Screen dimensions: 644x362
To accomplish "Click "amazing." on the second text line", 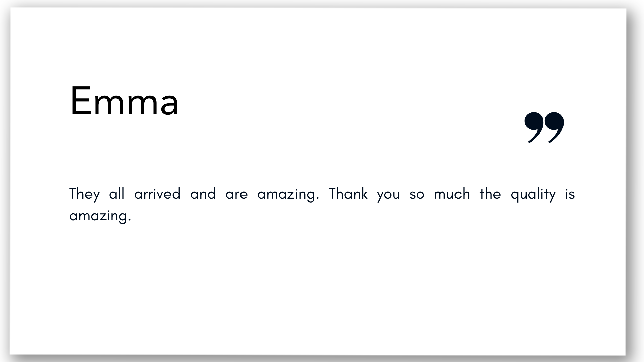I will tap(100, 216).
